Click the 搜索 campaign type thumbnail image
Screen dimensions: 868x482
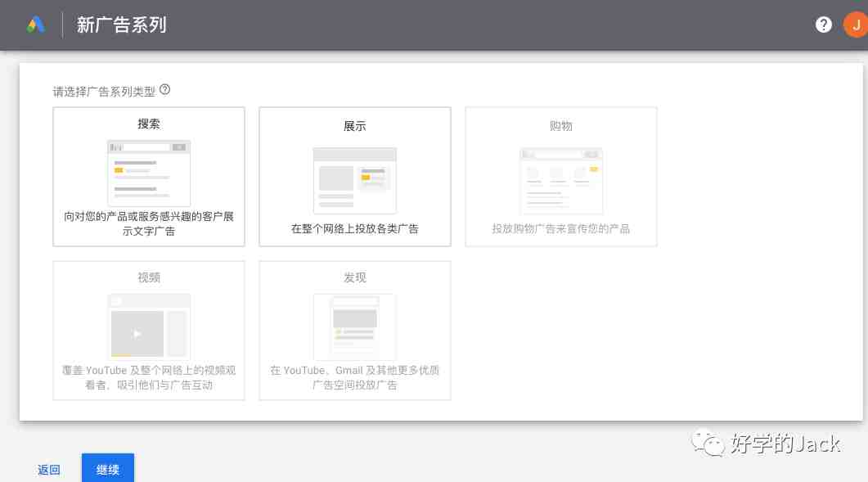point(148,172)
